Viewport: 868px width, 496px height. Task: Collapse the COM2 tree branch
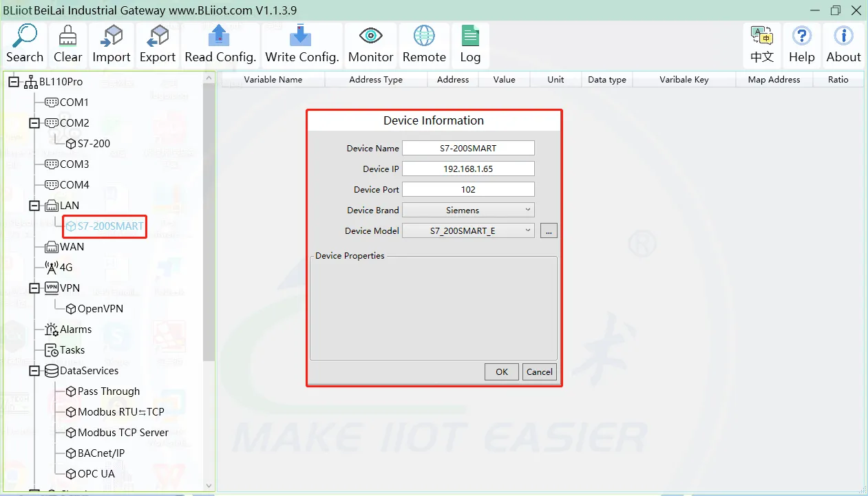coord(34,123)
